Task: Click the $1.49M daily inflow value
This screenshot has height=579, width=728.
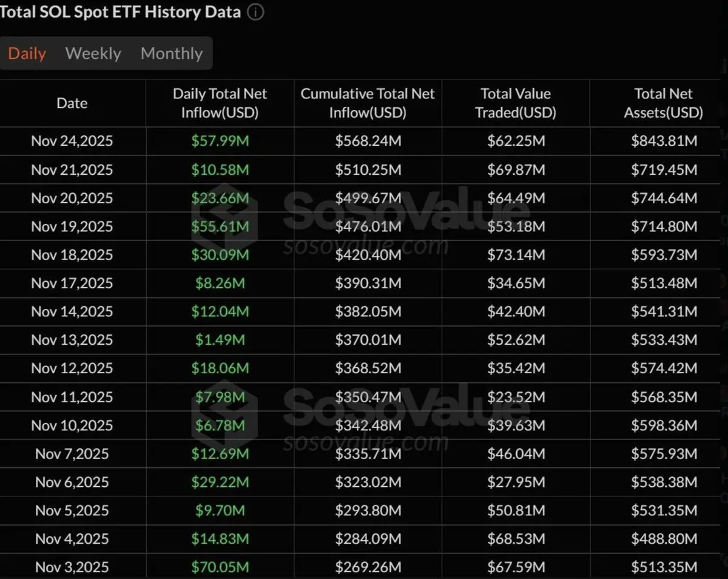Action: click(220, 340)
